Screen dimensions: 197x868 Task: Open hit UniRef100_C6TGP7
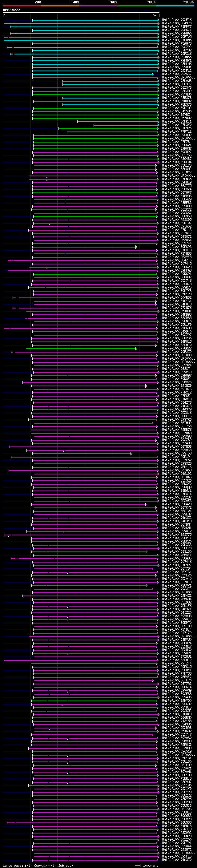(x=176, y=193)
